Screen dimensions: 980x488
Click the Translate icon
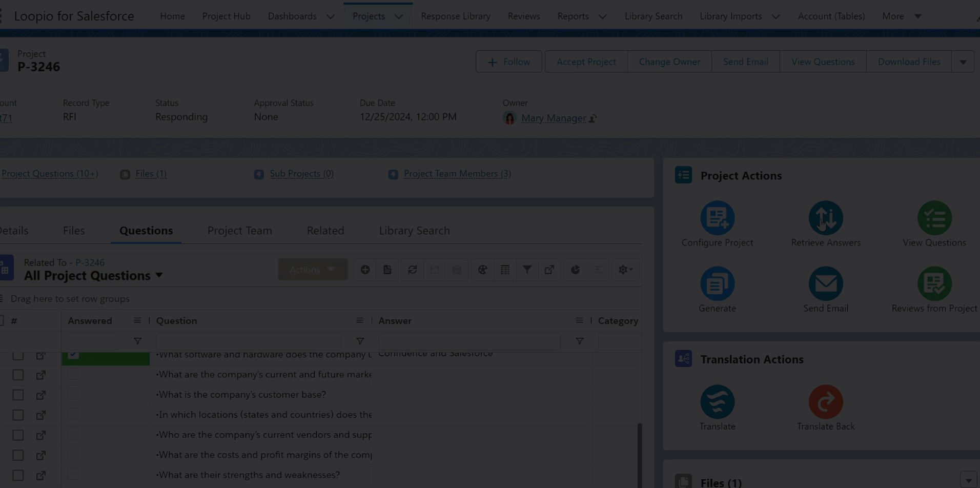[x=717, y=402]
